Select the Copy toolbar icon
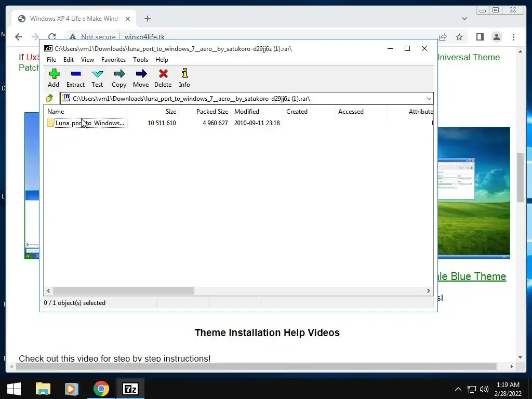 (x=119, y=78)
